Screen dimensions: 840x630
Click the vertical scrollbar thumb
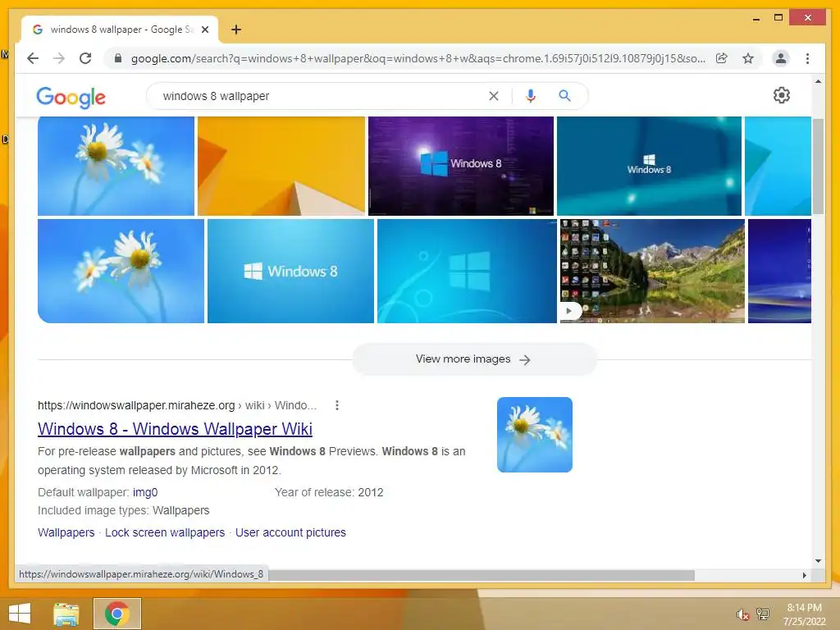point(818,166)
